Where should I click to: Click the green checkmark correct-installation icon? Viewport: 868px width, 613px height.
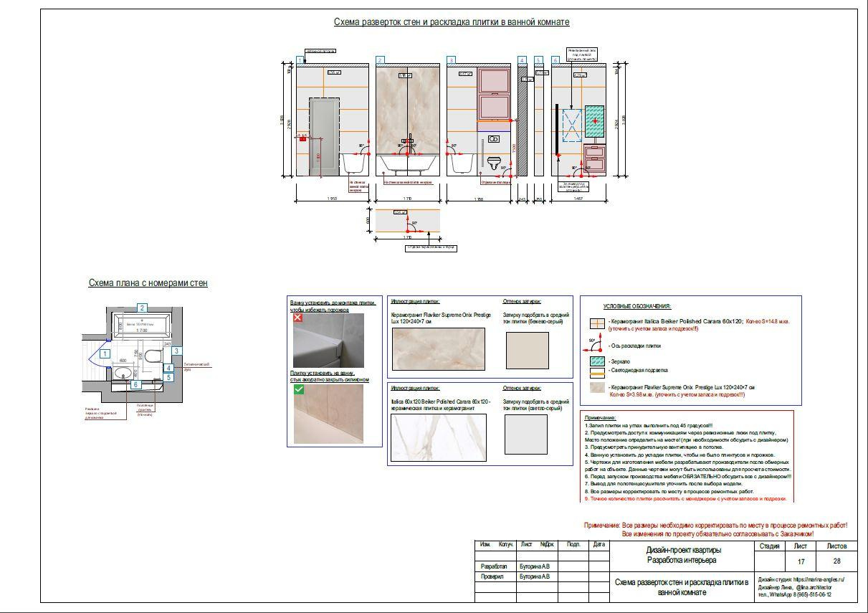[298, 390]
